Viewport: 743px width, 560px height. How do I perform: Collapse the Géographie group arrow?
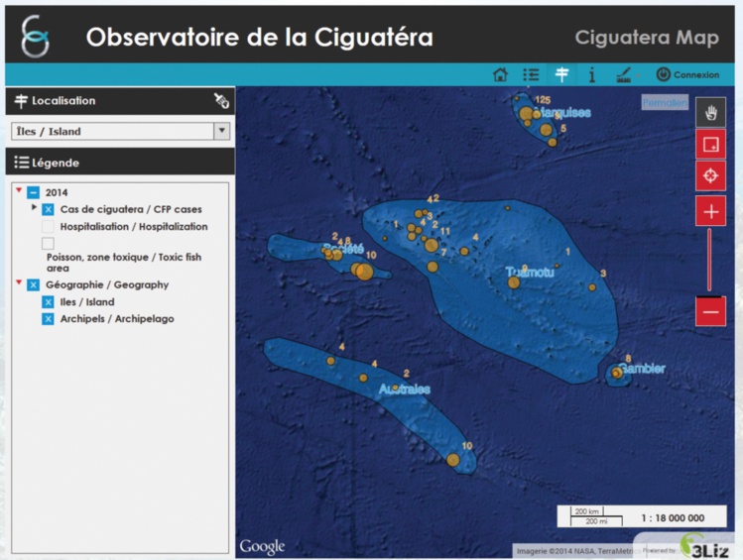(19, 282)
